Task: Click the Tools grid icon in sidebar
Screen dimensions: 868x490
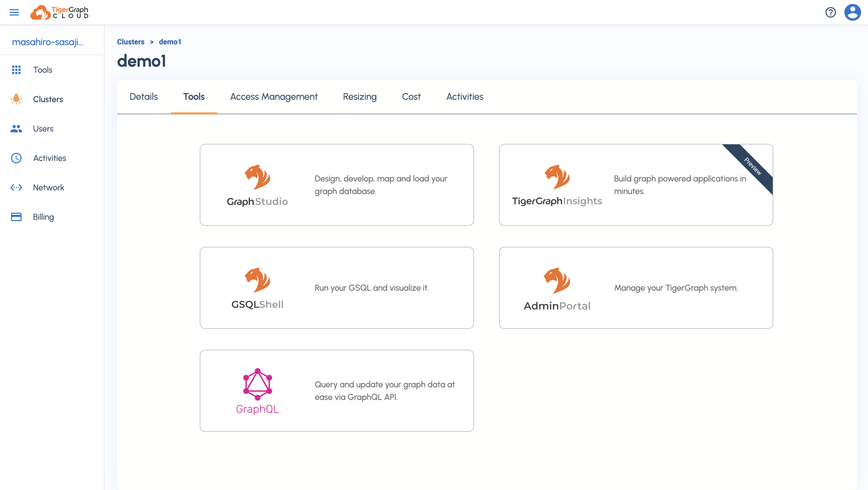Action: point(16,70)
